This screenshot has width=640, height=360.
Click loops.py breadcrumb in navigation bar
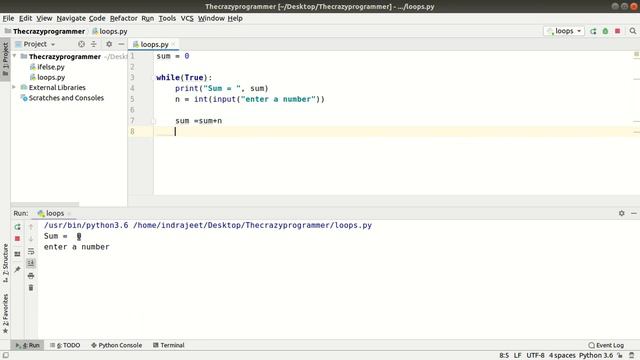[109, 31]
